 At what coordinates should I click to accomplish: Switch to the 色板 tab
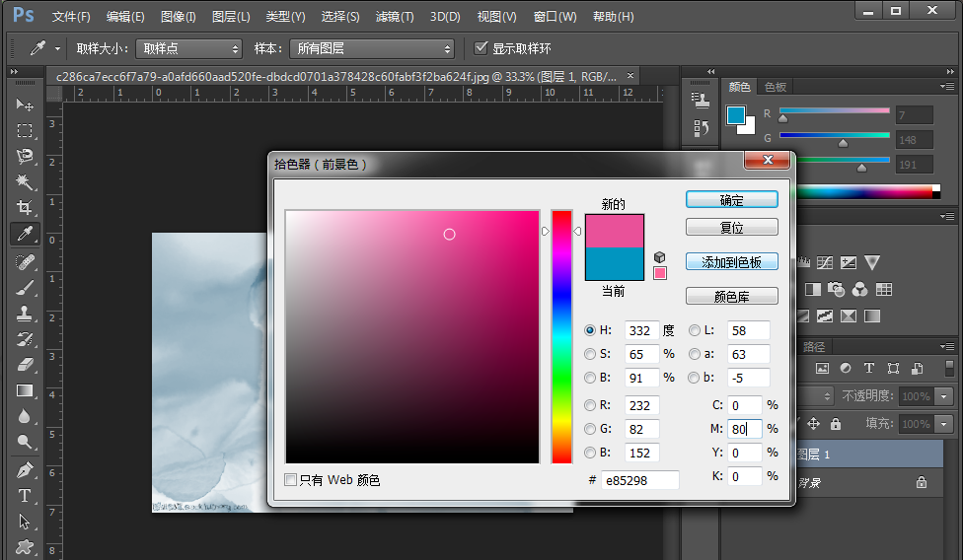point(776,87)
